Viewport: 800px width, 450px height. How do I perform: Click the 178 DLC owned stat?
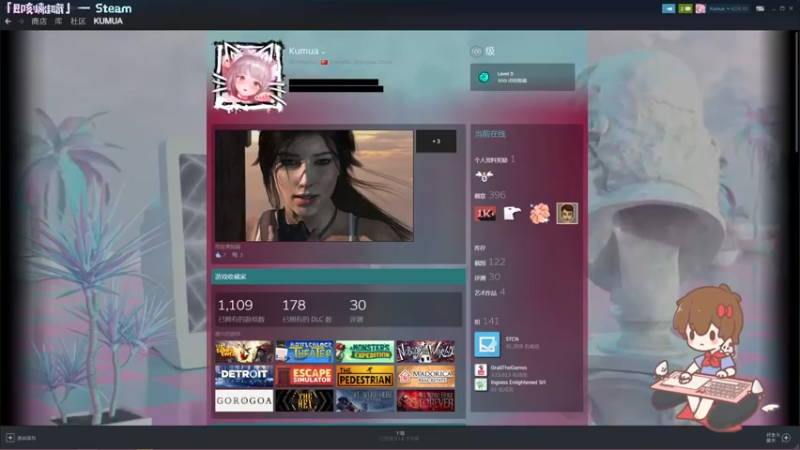(307, 310)
